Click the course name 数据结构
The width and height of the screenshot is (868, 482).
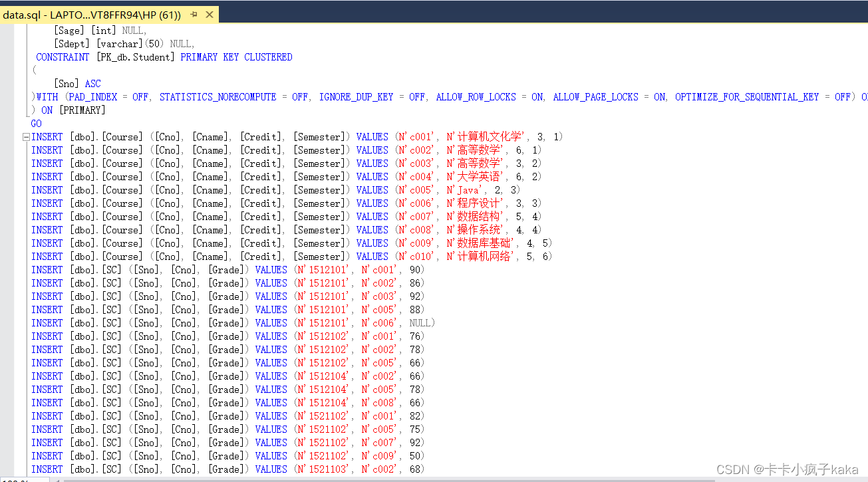pyautogui.click(x=479, y=217)
